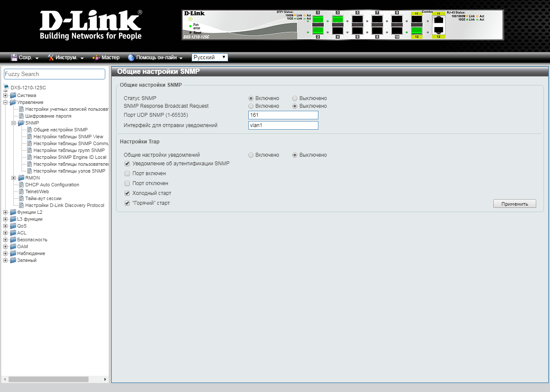550x392 pixels.
Task: Click the tree panel scroll-right arrow
Action: (x=105, y=380)
